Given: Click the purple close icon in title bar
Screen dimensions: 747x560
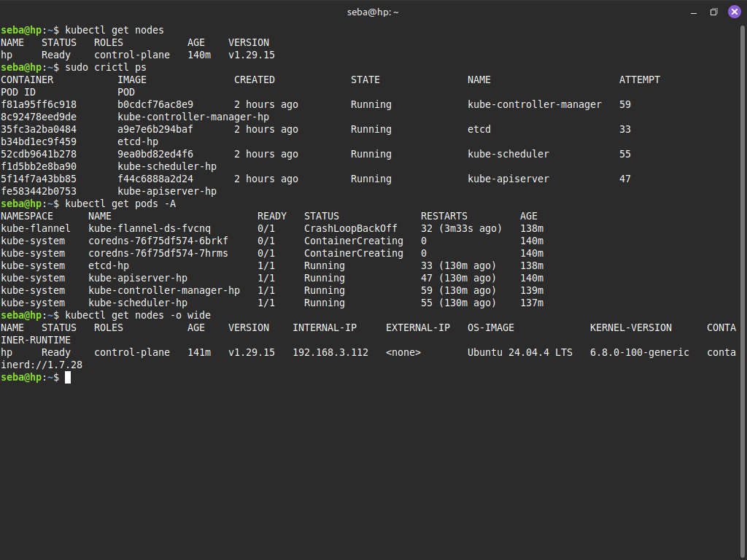Looking at the screenshot, I should pyautogui.click(x=734, y=12).
